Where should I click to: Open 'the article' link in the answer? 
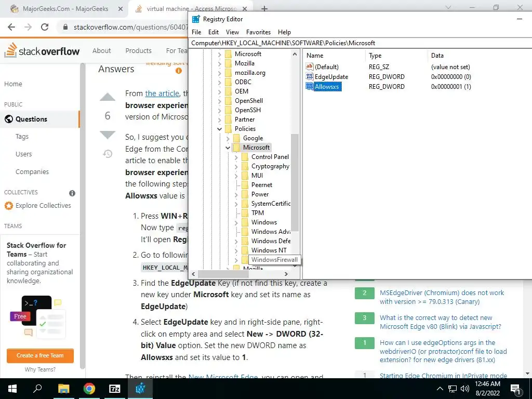(x=162, y=94)
